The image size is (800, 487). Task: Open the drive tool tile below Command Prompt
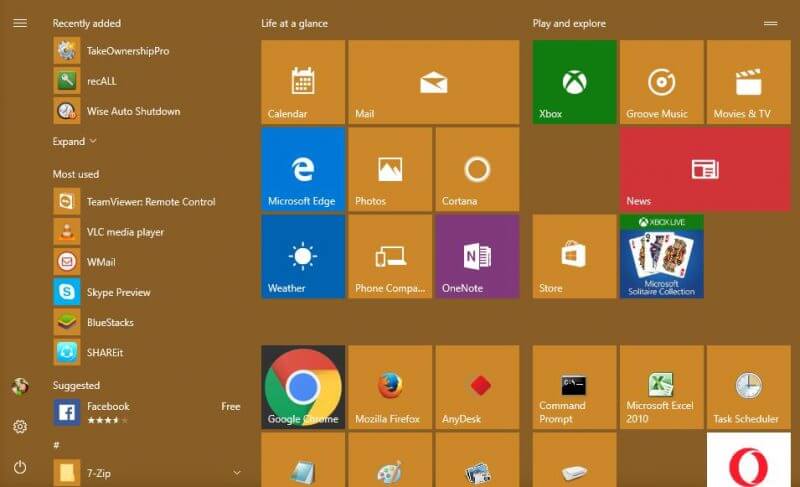coord(574,460)
